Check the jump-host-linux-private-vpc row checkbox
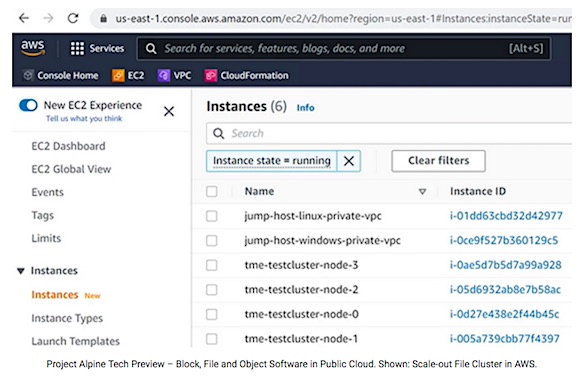 point(212,216)
